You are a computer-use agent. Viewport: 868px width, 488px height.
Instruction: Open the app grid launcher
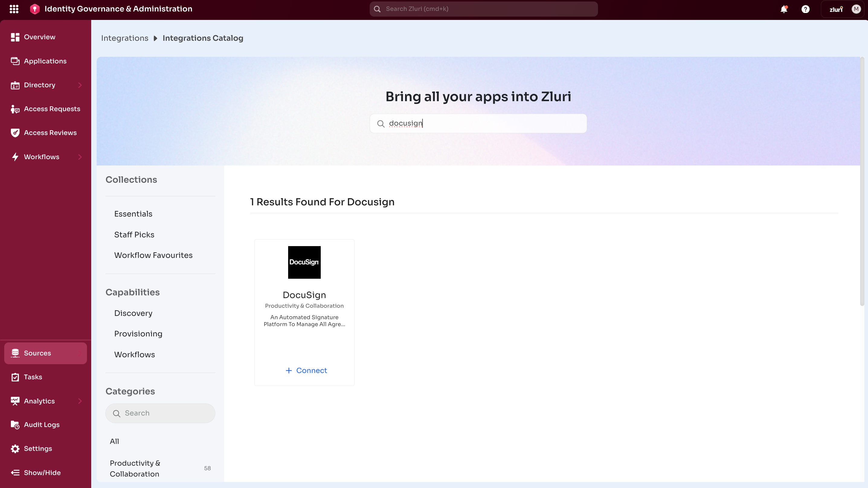pyautogui.click(x=14, y=9)
